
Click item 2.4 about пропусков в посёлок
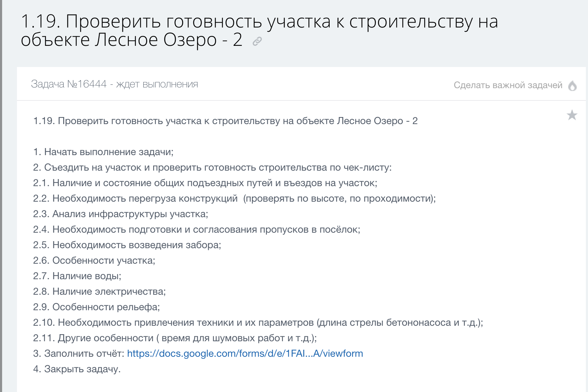tap(197, 229)
